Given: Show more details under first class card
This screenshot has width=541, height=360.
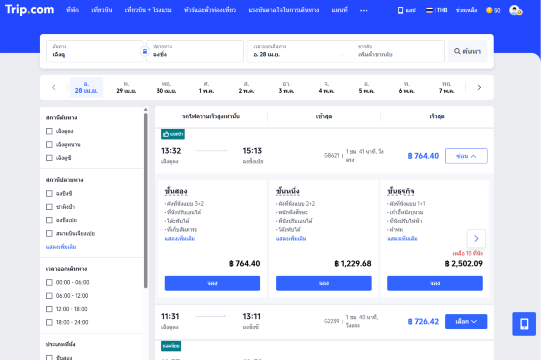Looking at the screenshot, I should coord(291,239).
